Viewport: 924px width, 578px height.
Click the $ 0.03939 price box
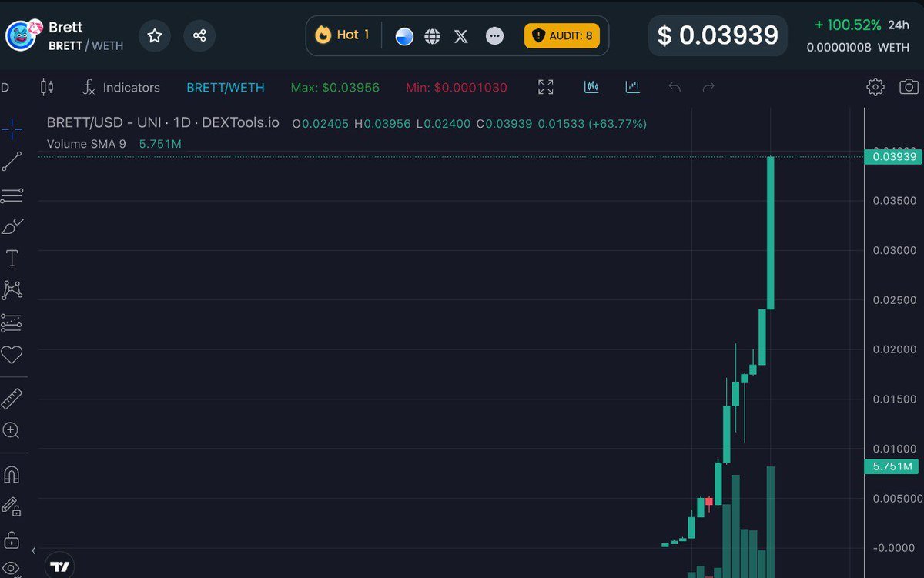point(718,35)
